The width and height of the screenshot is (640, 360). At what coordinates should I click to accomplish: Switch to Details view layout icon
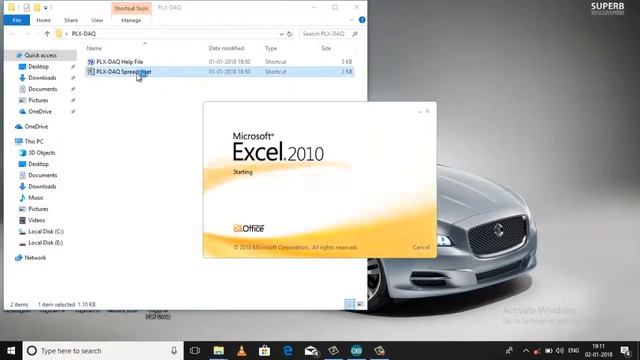click(349, 304)
